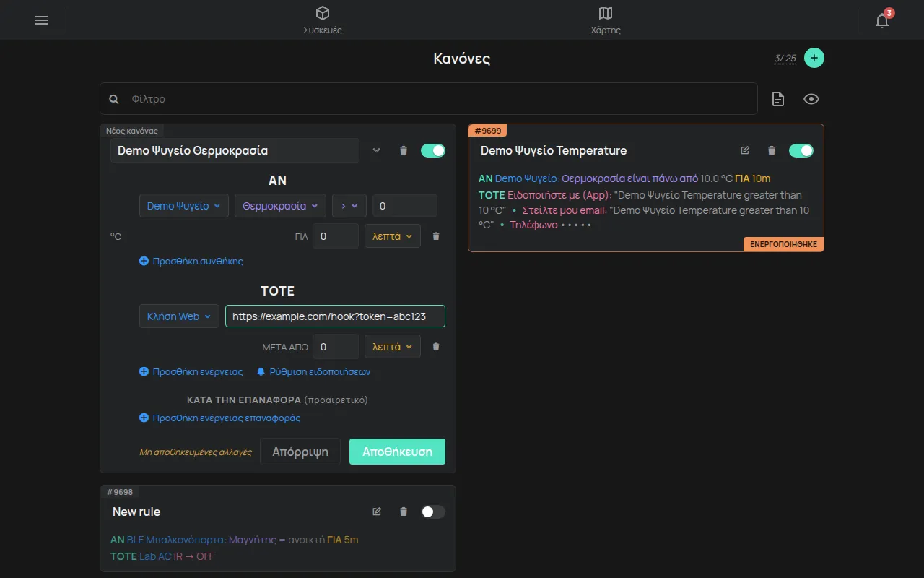
Task: Open the Θερμοκρασία sensor dropdown
Action: point(280,206)
